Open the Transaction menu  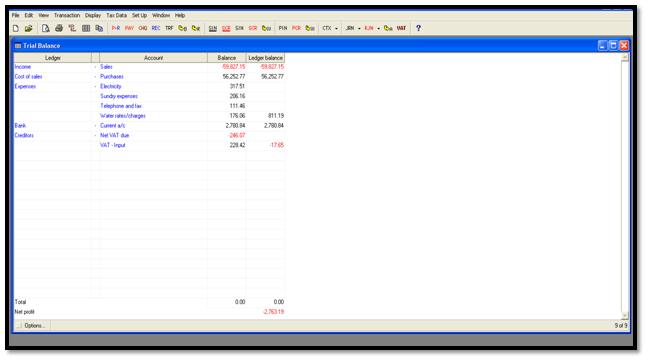point(67,15)
